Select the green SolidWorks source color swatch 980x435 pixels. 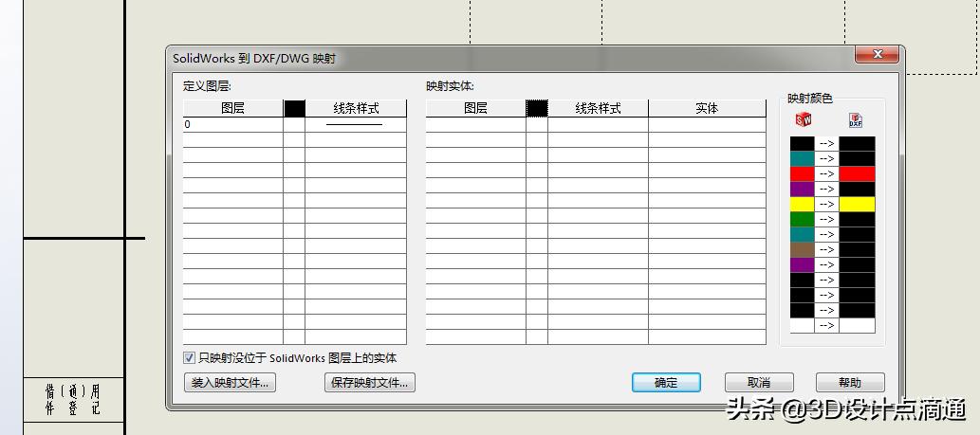pyautogui.click(x=802, y=220)
